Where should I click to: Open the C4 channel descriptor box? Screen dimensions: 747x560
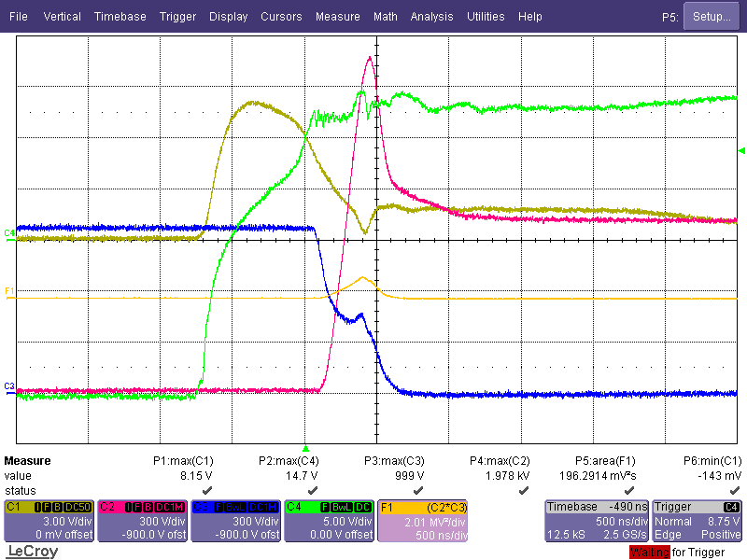(329, 520)
